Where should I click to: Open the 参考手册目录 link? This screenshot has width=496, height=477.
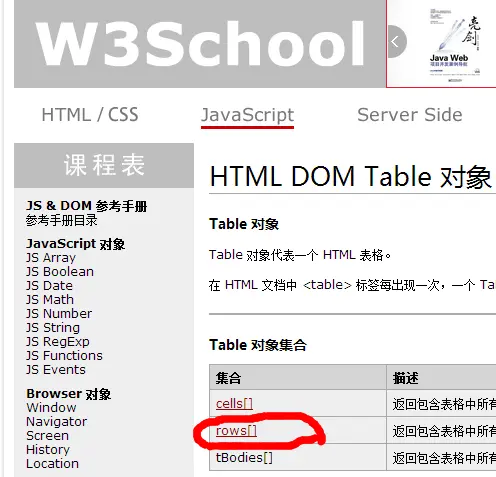pyautogui.click(x=62, y=220)
